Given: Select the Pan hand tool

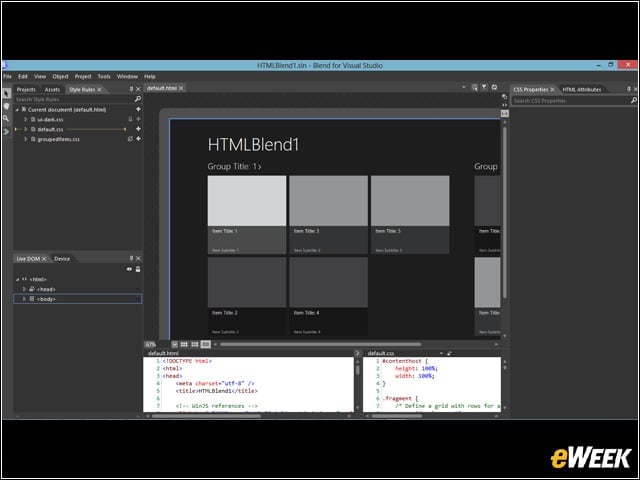Looking at the screenshot, I should (6, 106).
